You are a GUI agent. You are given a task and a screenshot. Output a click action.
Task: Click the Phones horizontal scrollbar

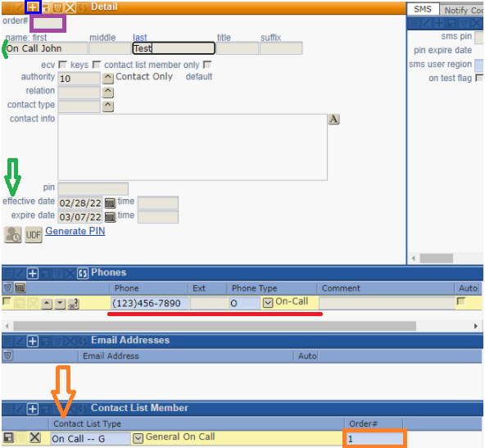coord(215,326)
